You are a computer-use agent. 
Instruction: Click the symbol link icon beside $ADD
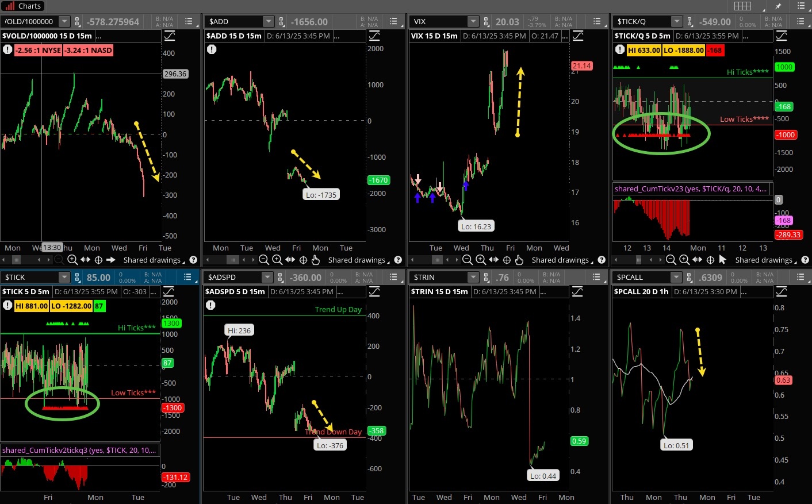coord(281,22)
